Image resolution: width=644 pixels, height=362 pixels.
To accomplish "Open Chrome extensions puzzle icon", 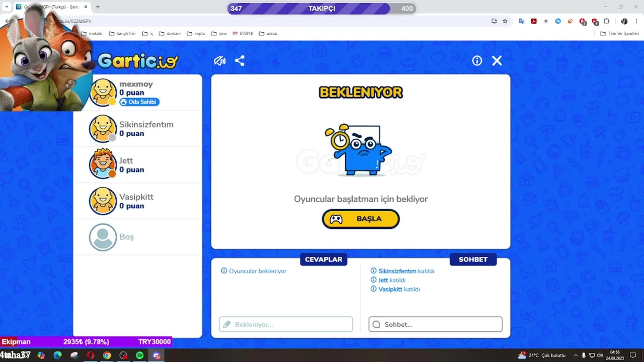I will pyautogui.click(x=607, y=21).
